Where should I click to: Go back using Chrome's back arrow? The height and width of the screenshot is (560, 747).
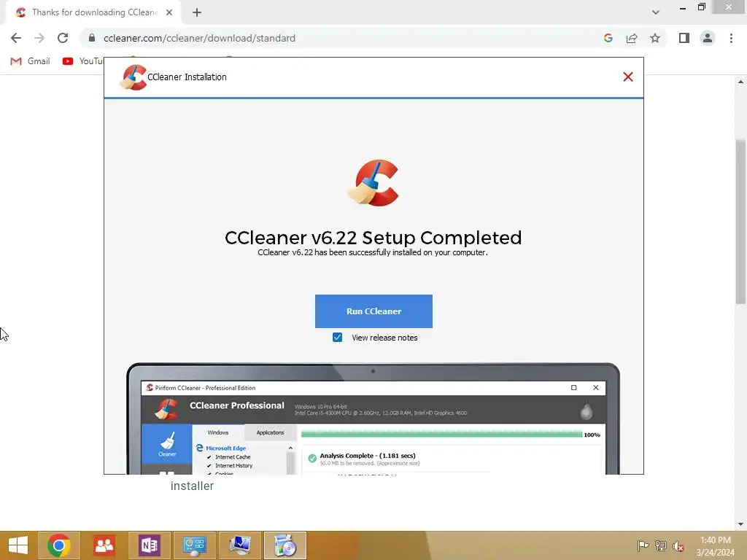[x=16, y=38]
